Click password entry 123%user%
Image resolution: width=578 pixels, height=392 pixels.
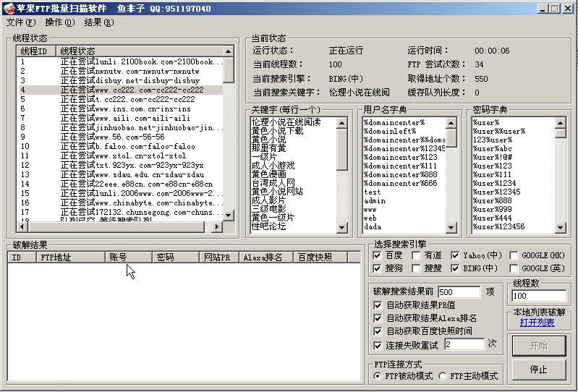[493, 140]
